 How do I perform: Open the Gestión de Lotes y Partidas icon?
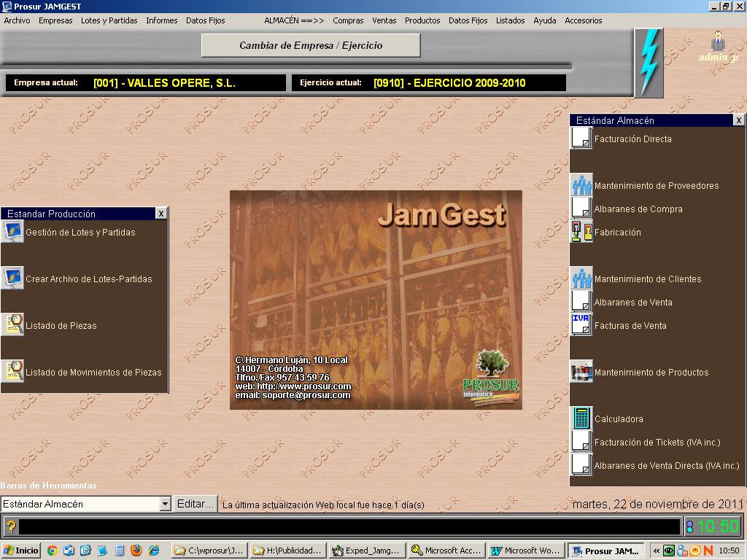[x=12, y=232]
